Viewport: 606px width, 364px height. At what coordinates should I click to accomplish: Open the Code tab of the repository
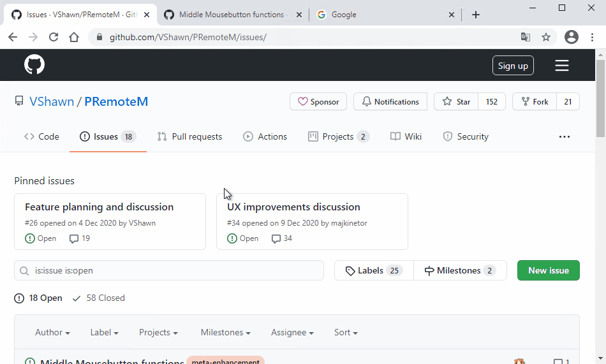coord(41,136)
